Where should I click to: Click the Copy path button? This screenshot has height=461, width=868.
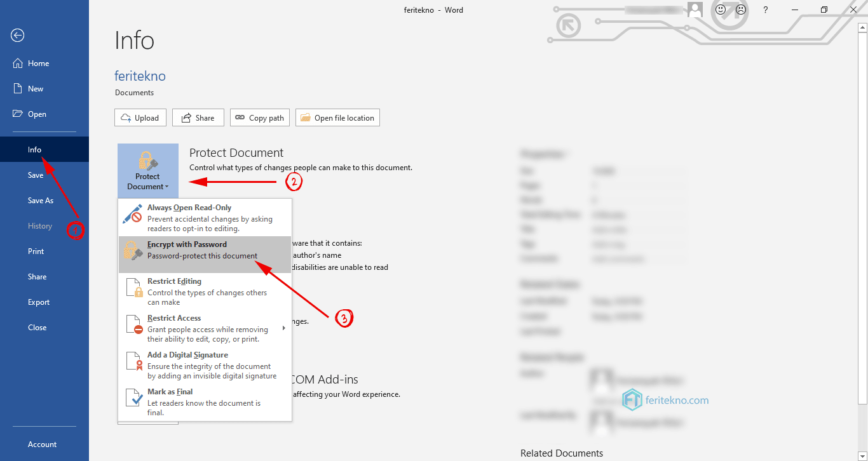point(260,117)
